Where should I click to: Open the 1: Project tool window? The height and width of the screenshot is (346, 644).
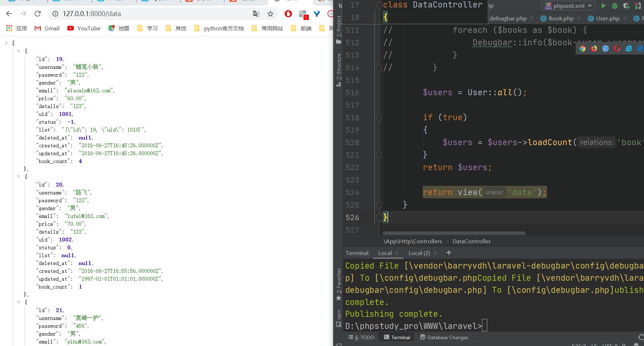click(x=339, y=30)
